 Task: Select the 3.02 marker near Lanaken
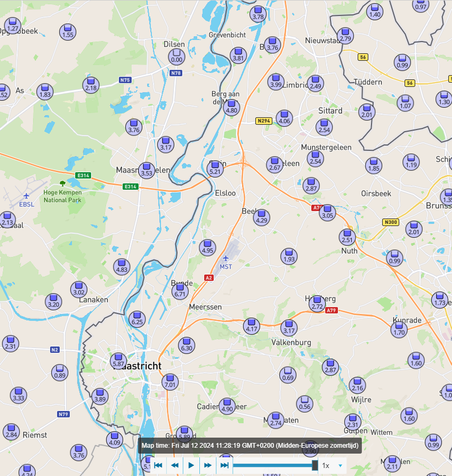pyautogui.click(x=79, y=289)
